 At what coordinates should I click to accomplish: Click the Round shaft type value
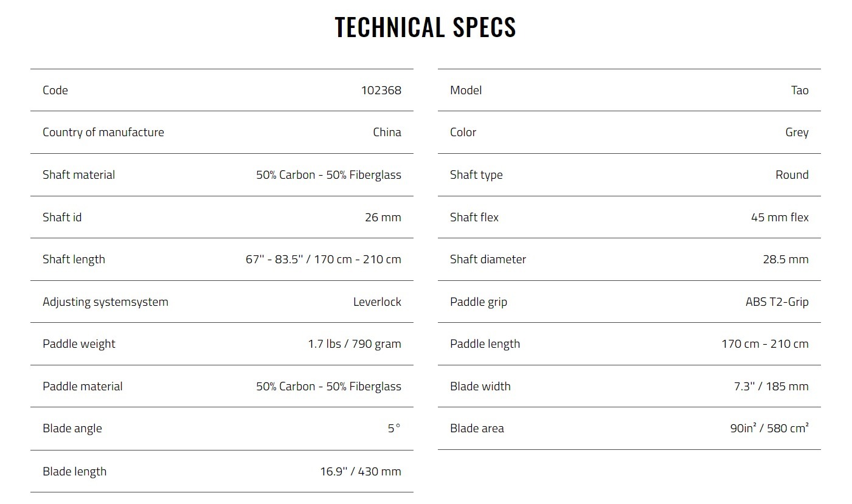click(792, 174)
